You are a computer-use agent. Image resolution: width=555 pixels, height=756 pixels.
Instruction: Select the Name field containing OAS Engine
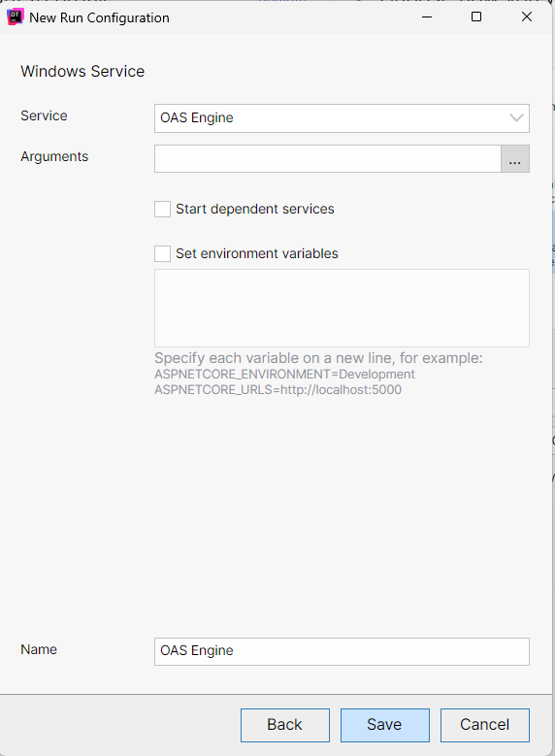coord(342,651)
